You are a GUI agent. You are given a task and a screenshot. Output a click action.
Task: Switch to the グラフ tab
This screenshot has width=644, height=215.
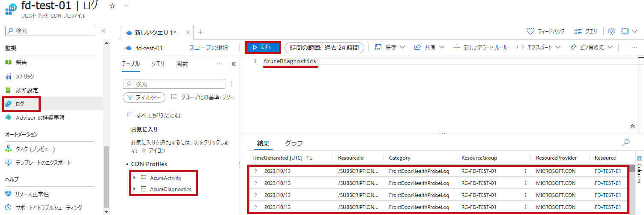(x=294, y=143)
